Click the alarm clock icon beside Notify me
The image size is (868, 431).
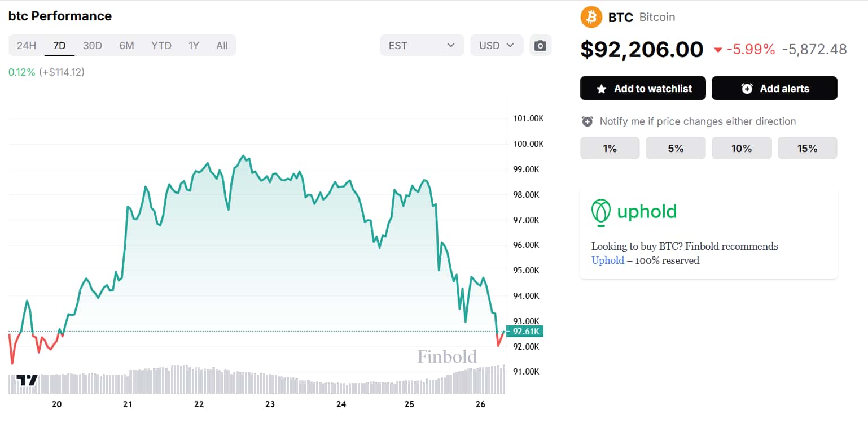pos(587,121)
